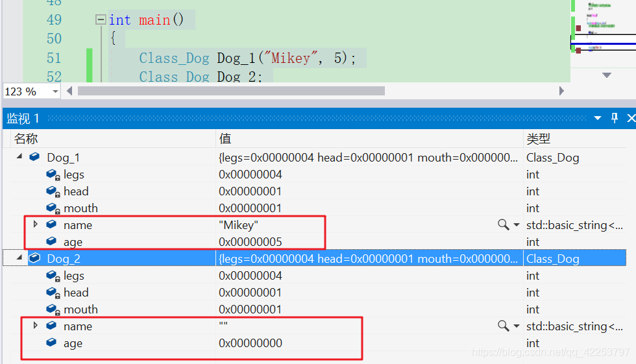Click the mouth label under Dog_1
This screenshot has height=364, width=636.
tap(80, 208)
